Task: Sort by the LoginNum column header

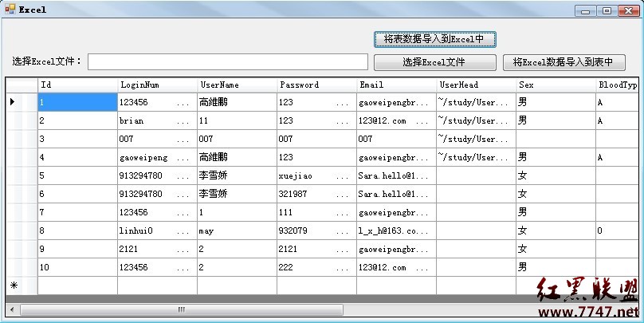Action: (x=157, y=85)
